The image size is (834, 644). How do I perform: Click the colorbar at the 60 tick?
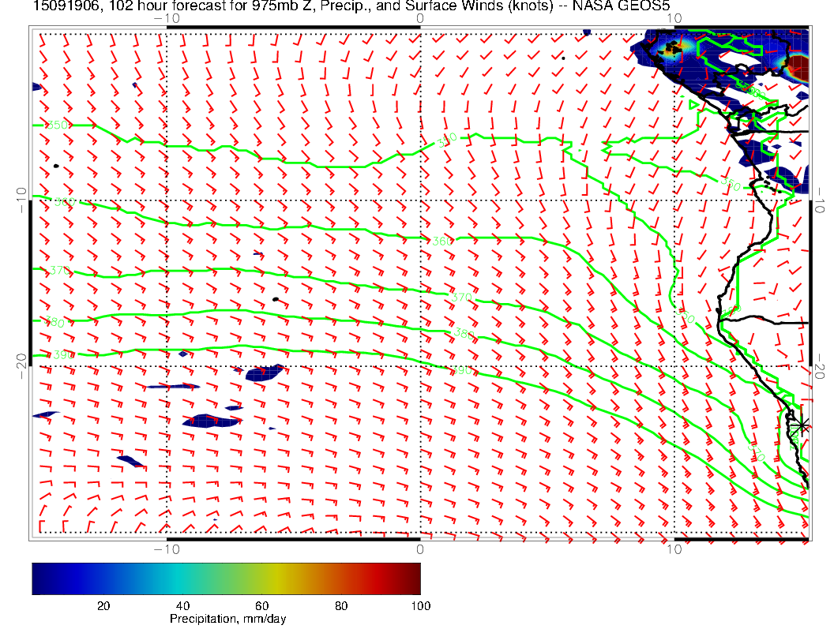263,578
